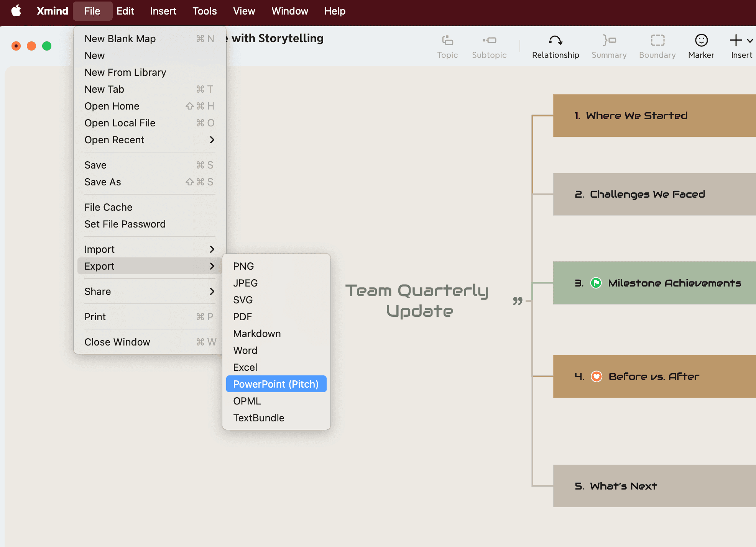
Task: Click the heart marker on Before vs. After
Action: coord(596,377)
